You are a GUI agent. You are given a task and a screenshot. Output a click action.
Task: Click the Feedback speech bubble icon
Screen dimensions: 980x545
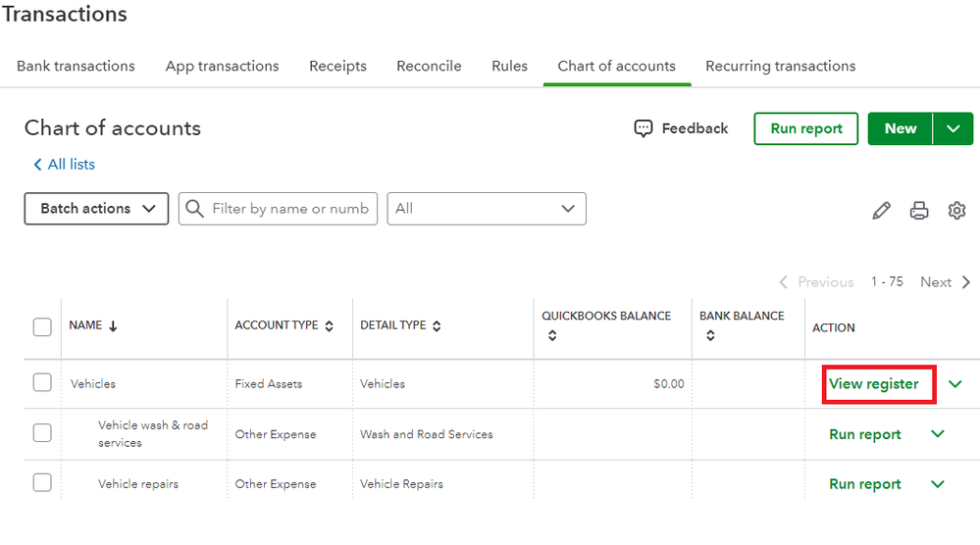(x=644, y=128)
